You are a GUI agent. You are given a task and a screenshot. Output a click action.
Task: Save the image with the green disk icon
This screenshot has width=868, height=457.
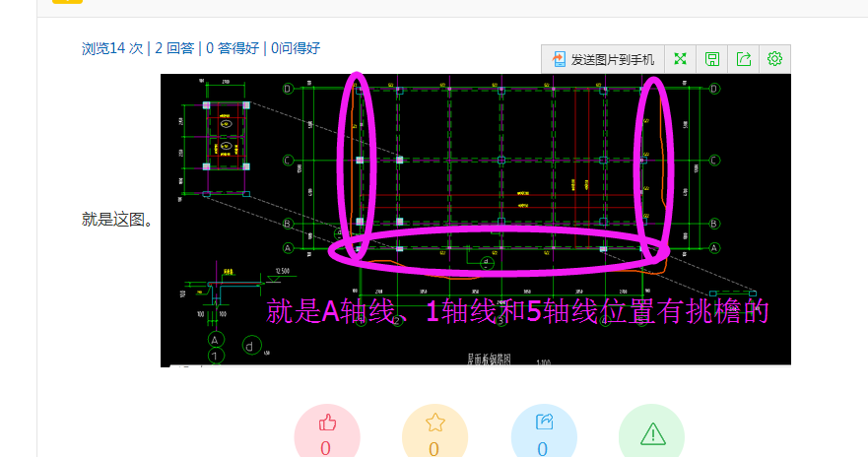712,59
